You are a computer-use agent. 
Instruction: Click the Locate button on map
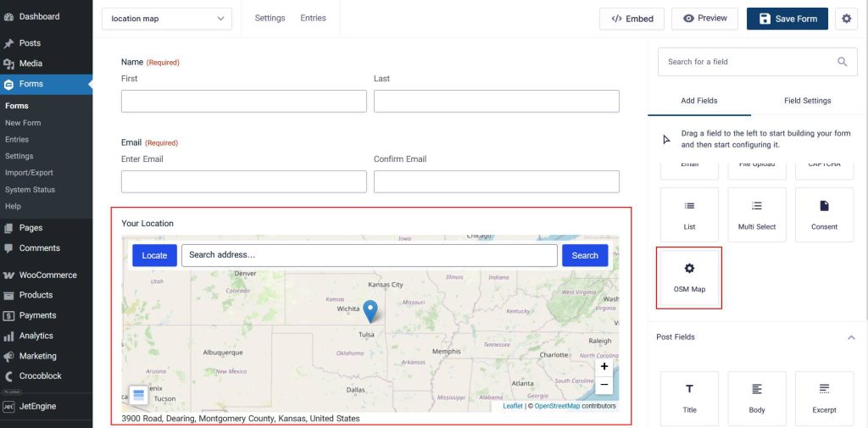[x=154, y=256]
